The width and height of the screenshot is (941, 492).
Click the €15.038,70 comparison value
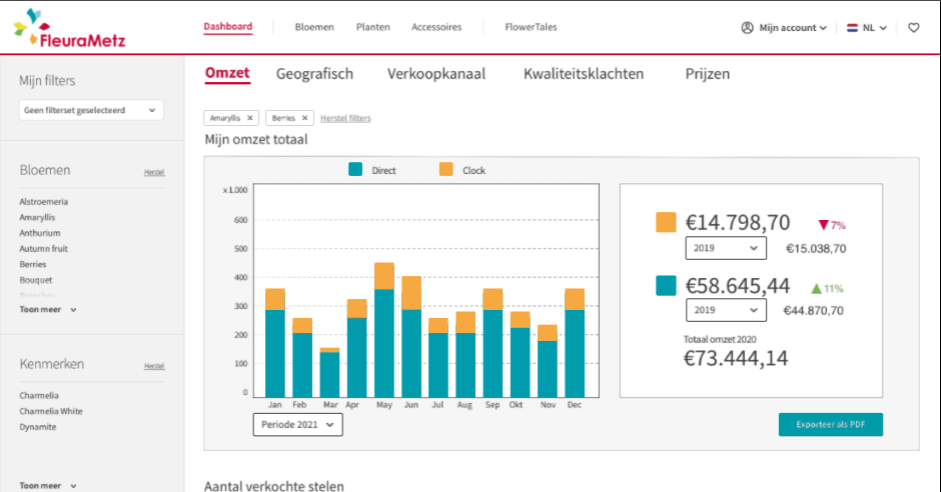(x=816, y=248)
